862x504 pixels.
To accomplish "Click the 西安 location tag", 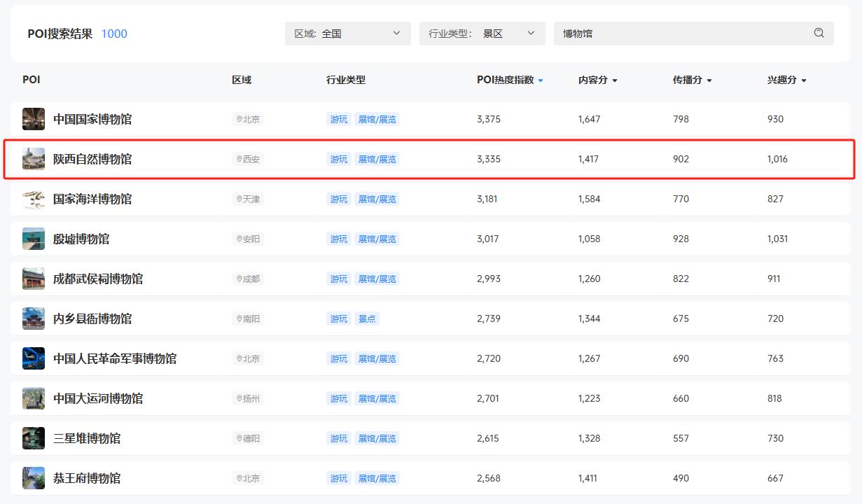I will click(248, 159).
